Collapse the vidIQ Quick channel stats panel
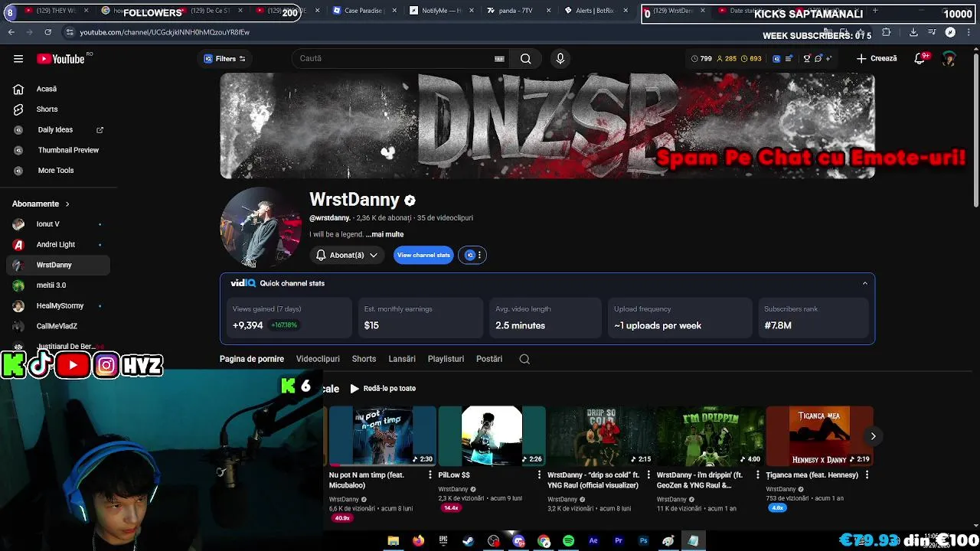This screenshot has width=980, height=551. pos(865,283)
